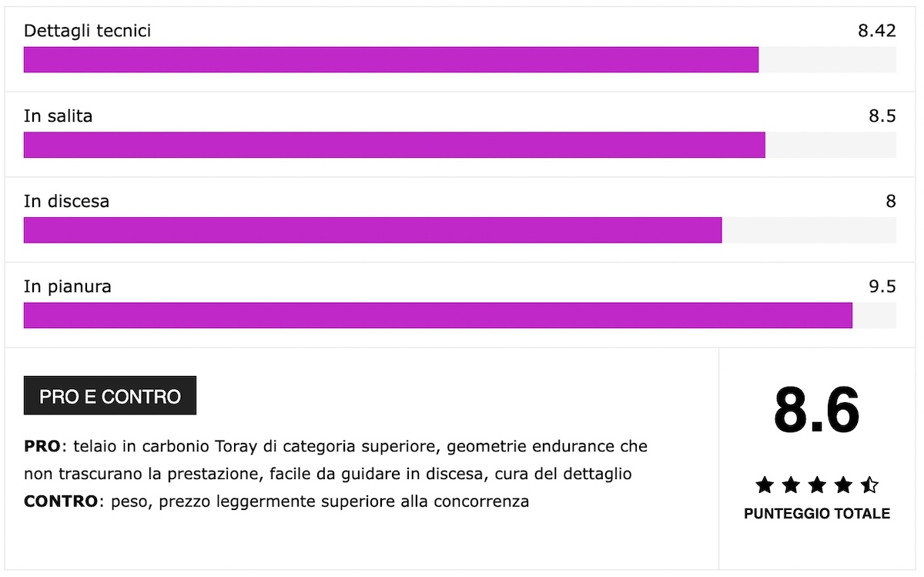Click the In salita score bar

460,145
